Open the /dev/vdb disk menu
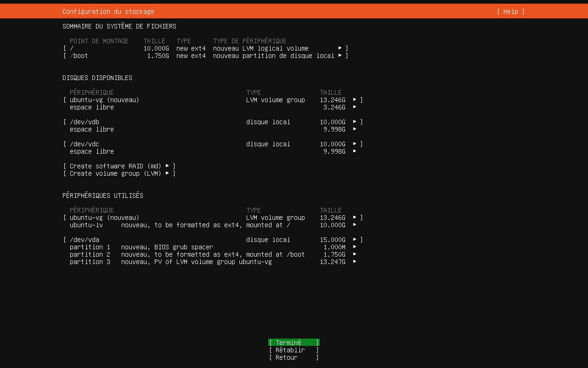 pos(213,122)
